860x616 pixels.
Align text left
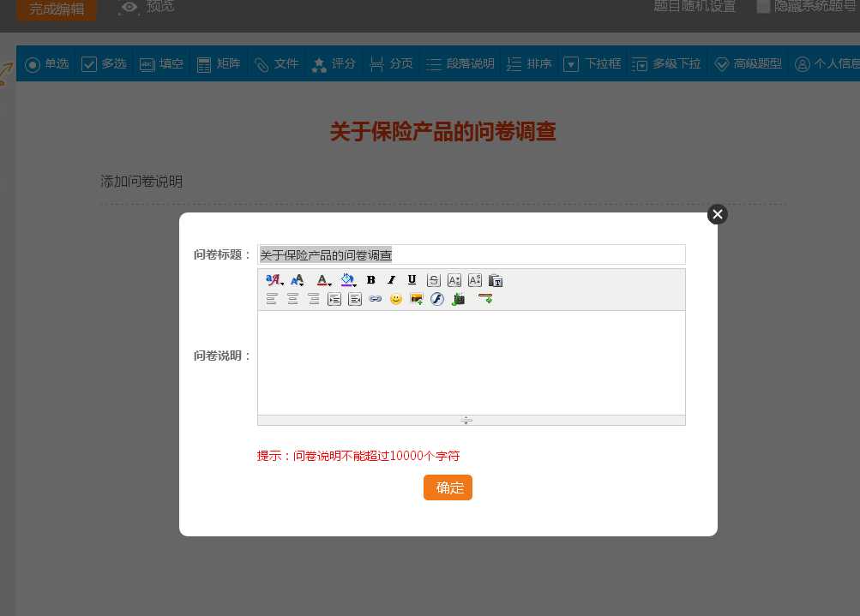[x=272, y=299]
